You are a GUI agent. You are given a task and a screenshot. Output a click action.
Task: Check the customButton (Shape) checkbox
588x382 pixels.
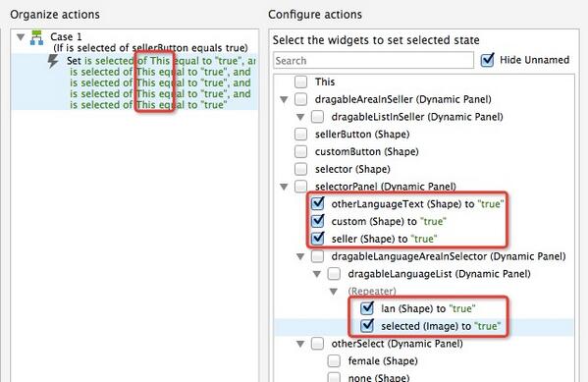click(300, 151)
